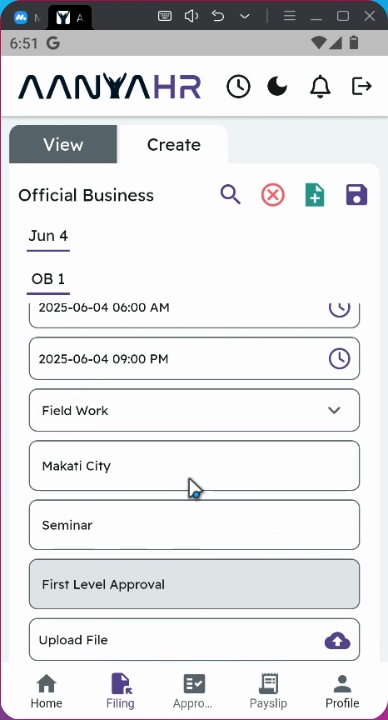Screen dimensions: 388x720
Task: Click the purple save floppy disk icon
Action: (x=357, y=195)
